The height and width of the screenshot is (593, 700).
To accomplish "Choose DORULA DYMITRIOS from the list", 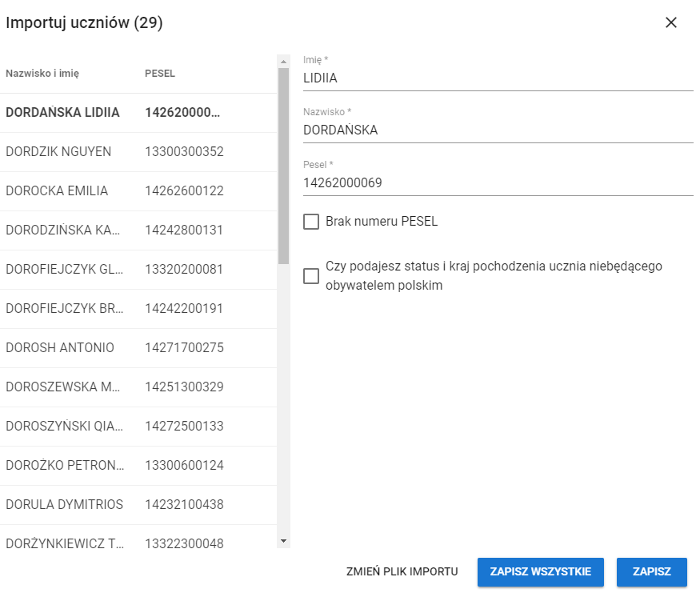I will tap(64, 505).
